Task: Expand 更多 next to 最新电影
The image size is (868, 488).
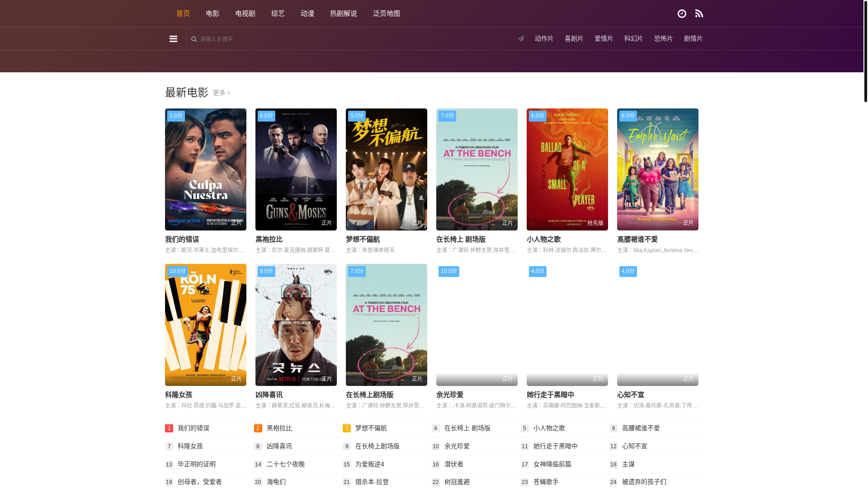Action: 221,93
